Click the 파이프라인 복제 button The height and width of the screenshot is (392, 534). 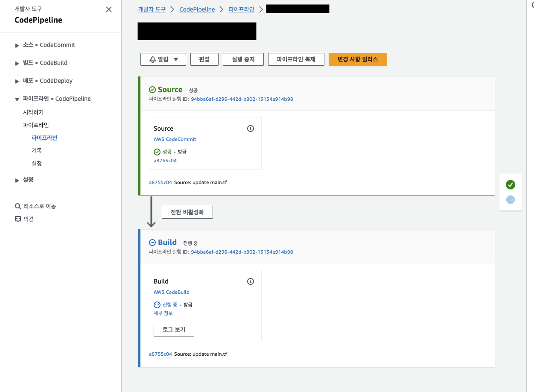[296, 59]
